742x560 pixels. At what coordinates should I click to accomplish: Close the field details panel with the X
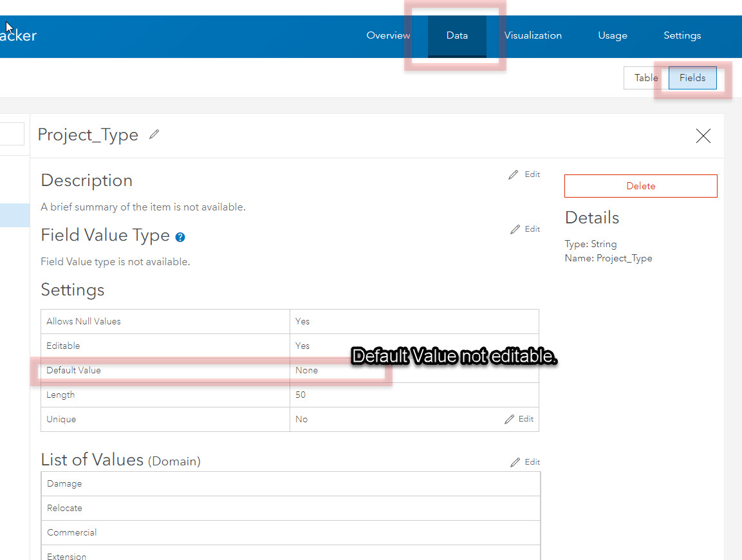[703, 136]
